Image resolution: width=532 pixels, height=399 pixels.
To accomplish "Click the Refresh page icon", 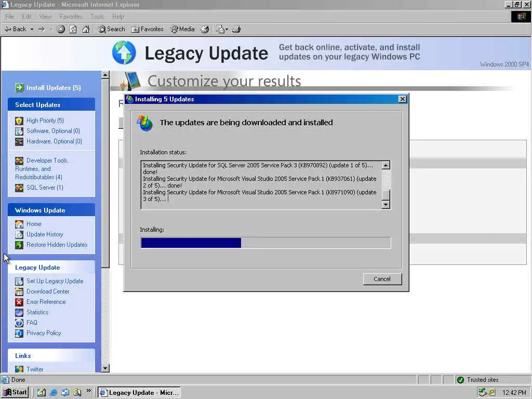I will click(x=73, y=30).
